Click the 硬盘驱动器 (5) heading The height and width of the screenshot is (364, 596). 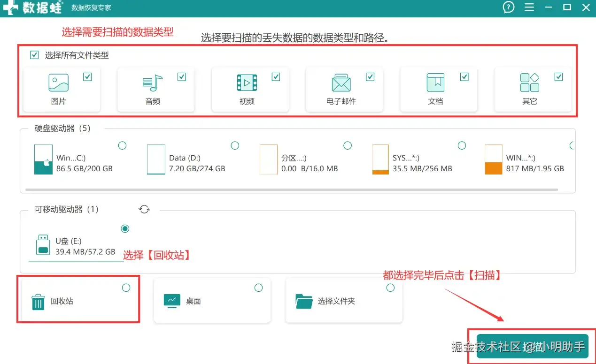(63, 128)
